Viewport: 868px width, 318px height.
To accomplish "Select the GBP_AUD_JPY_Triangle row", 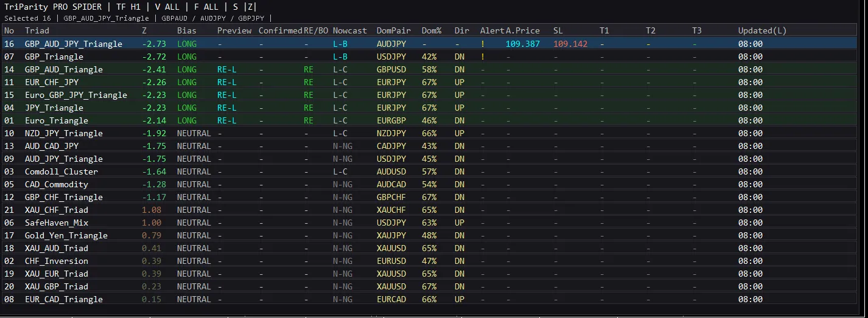I will click(429, 44).
